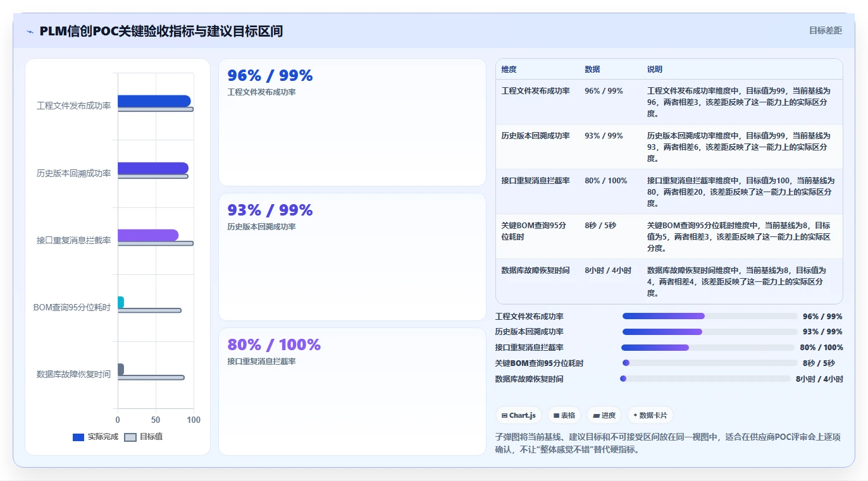Click the 8小时 / 4小时 table cell
The width and height of the screenshot is (868, 481).
pyautogui.click(x=608, y=271)
